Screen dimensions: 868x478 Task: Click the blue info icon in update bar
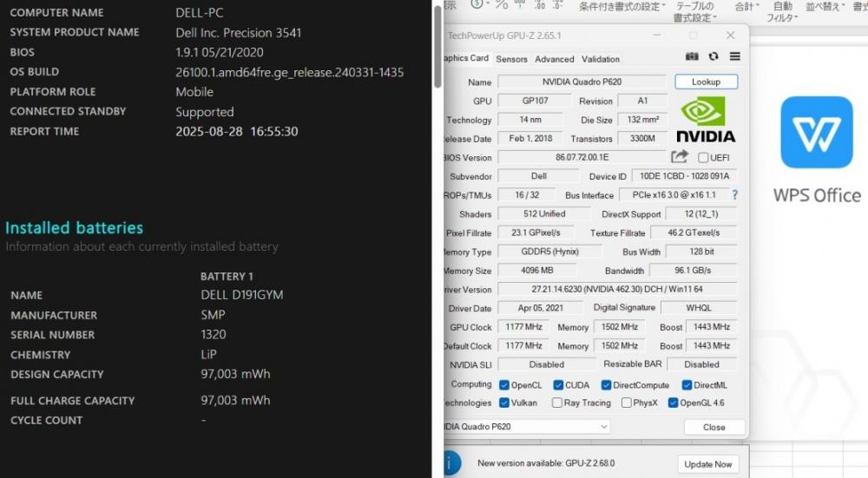(453, 463)
